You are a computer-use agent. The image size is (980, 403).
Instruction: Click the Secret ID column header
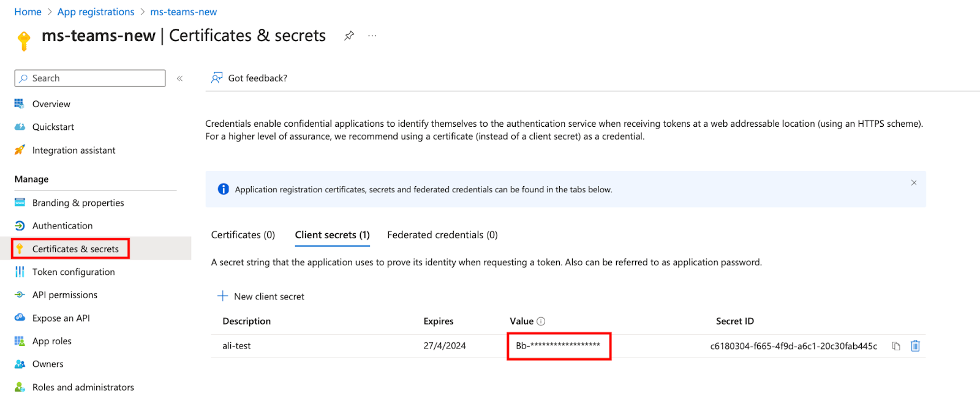click(x=735, y=322)
